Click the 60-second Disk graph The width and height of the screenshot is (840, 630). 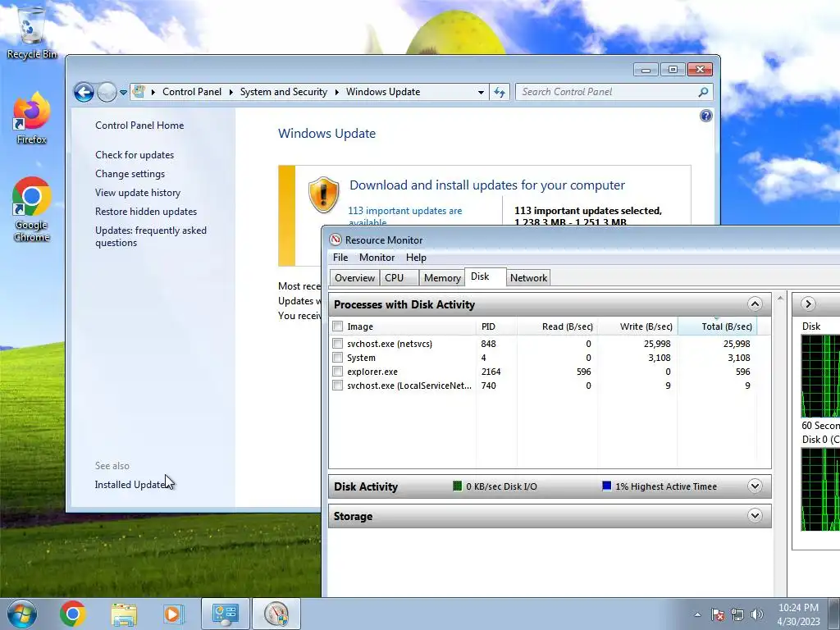coord(820,376)
